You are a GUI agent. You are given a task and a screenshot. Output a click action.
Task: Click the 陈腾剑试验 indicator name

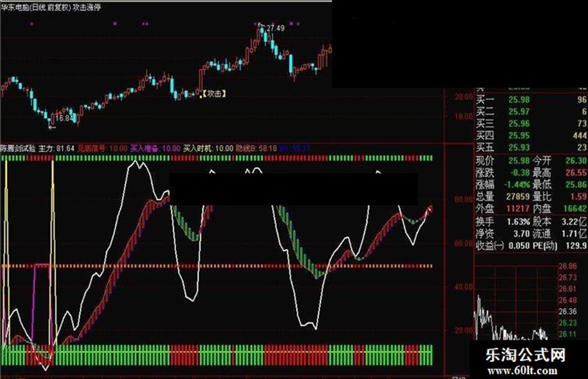point(18,149)
